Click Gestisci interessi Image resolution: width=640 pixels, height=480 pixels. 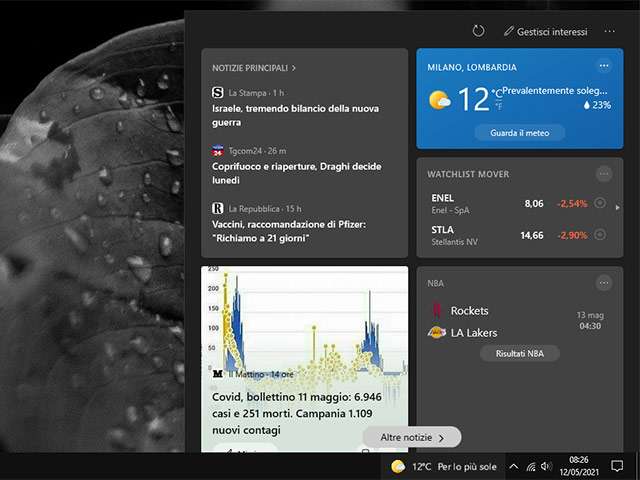(546, 32)
